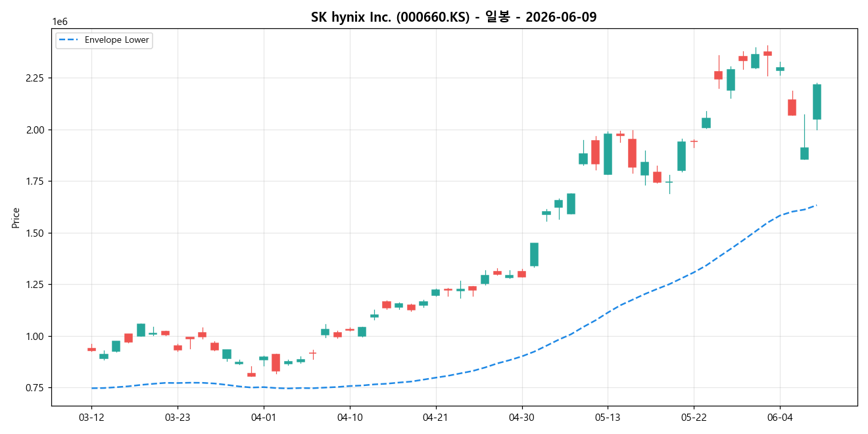This screenshot has height=434, width=868.
Task: Click the green candle at 06-04
Action: coord(780,69)
